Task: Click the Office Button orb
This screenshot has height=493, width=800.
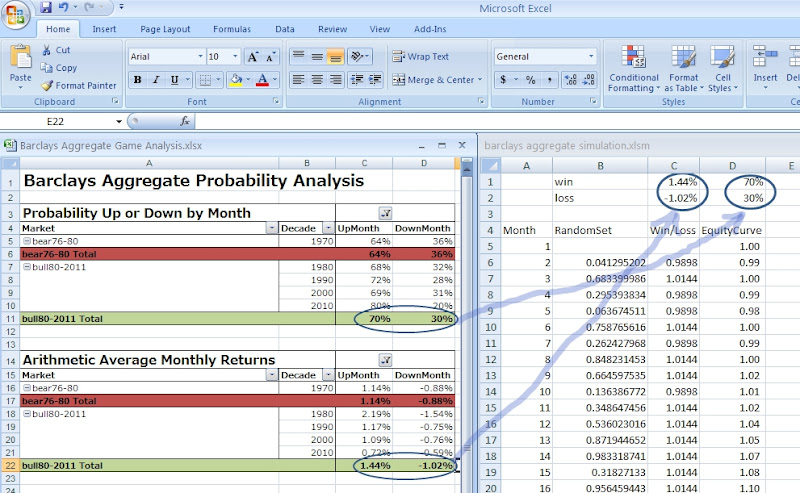Action: coord(15,14)
